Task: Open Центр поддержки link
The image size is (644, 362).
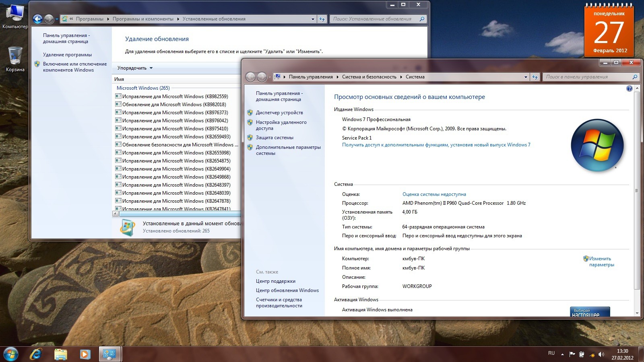Action: pos(276,281)
